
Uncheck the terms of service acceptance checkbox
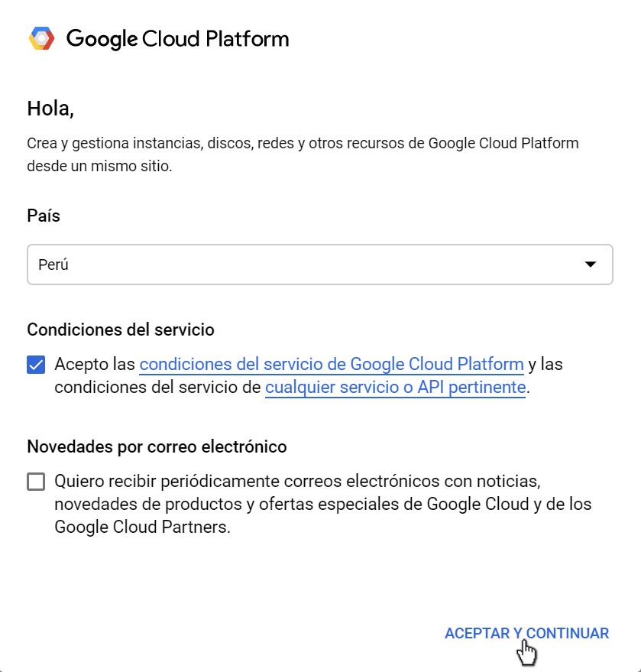pos(36,365)
